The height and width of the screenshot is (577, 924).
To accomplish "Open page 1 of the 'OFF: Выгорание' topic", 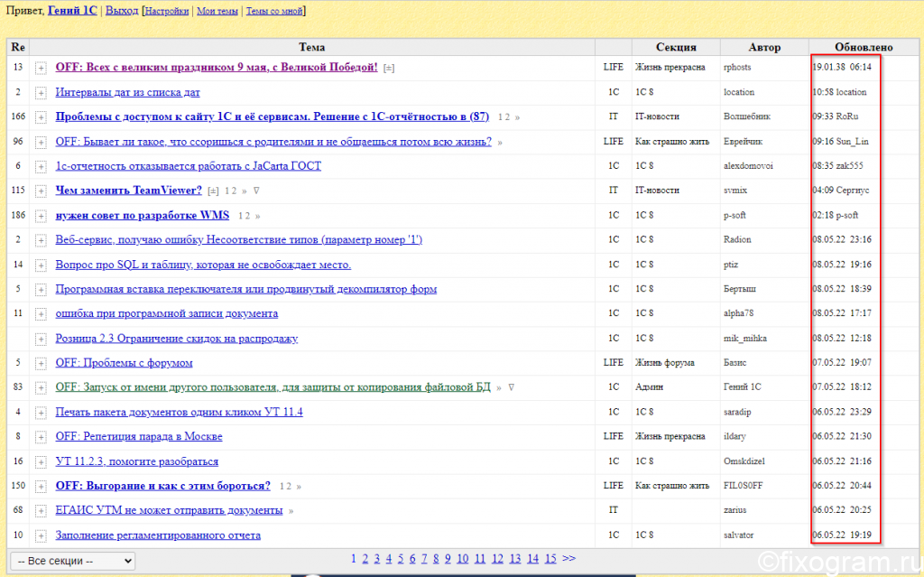I will (282, 486).
